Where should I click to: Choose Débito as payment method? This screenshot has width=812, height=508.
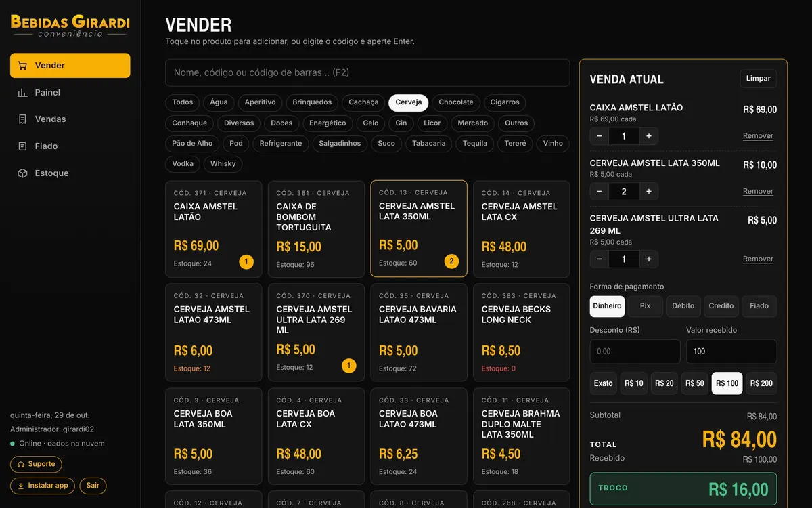click(683, 306)
